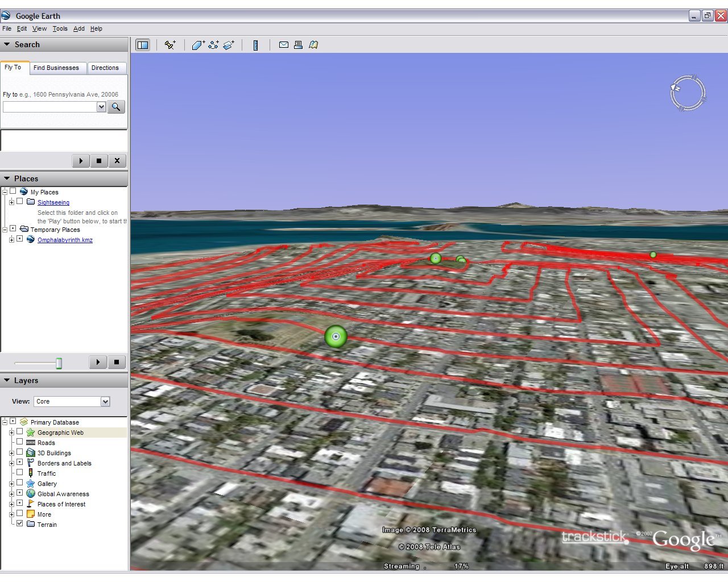
Task: Add a polygon from the toolbar
Action: pyautogui.click(x=198, y=45)
